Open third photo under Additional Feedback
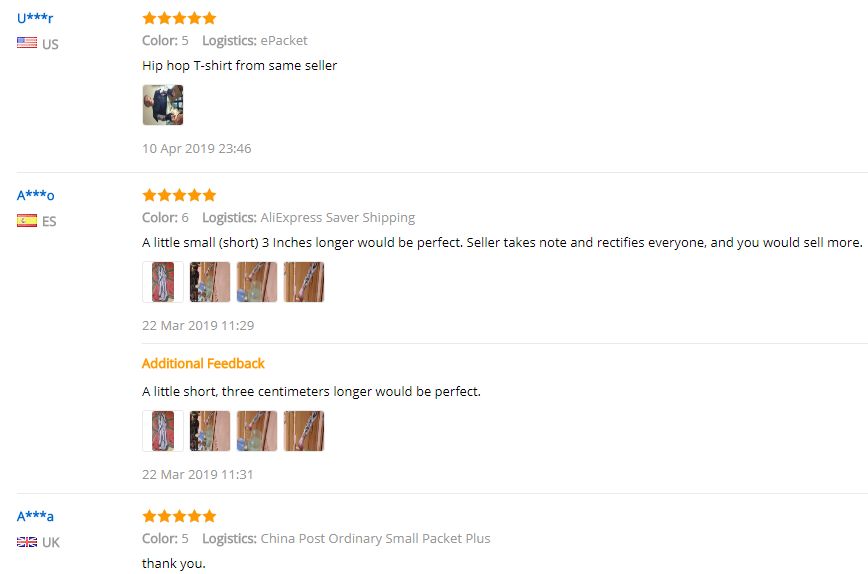This screenshot has width=868, height=574. (x=257, y=431)
